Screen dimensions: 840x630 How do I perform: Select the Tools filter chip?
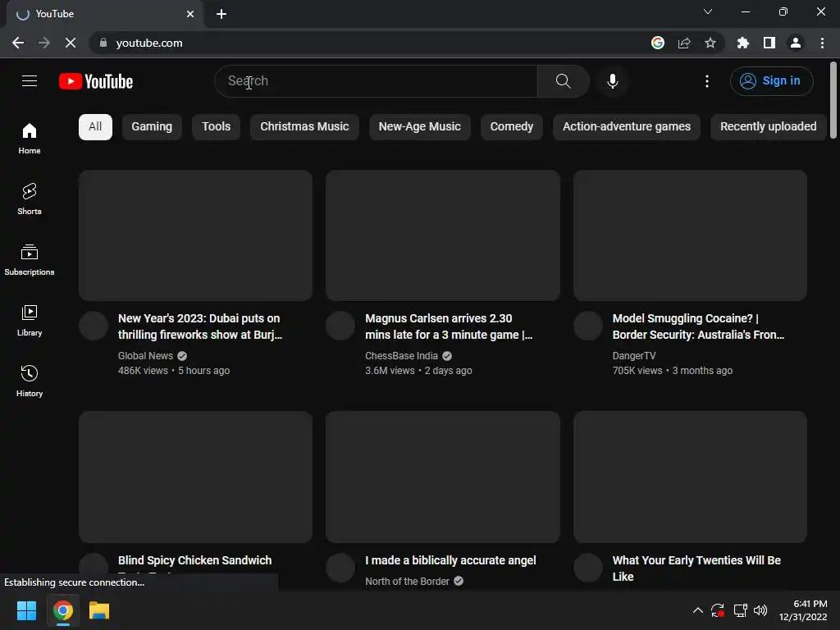pyautogui.click(x=216, y=127)
